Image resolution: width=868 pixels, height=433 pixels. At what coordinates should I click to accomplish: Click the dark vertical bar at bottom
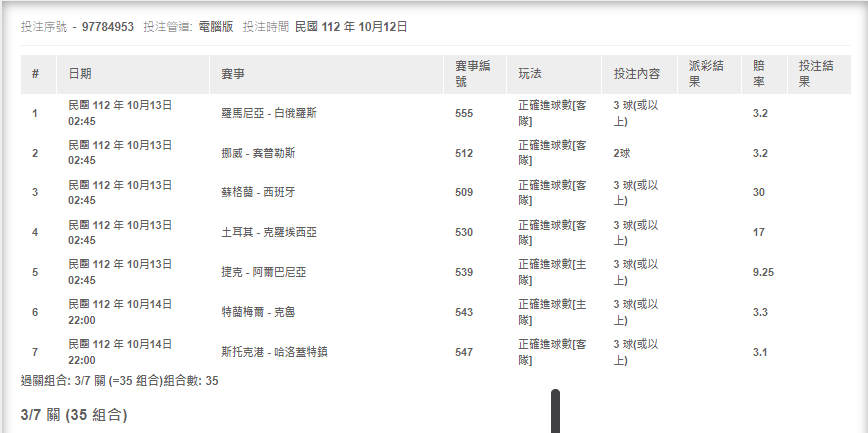[x=555, y=411]
